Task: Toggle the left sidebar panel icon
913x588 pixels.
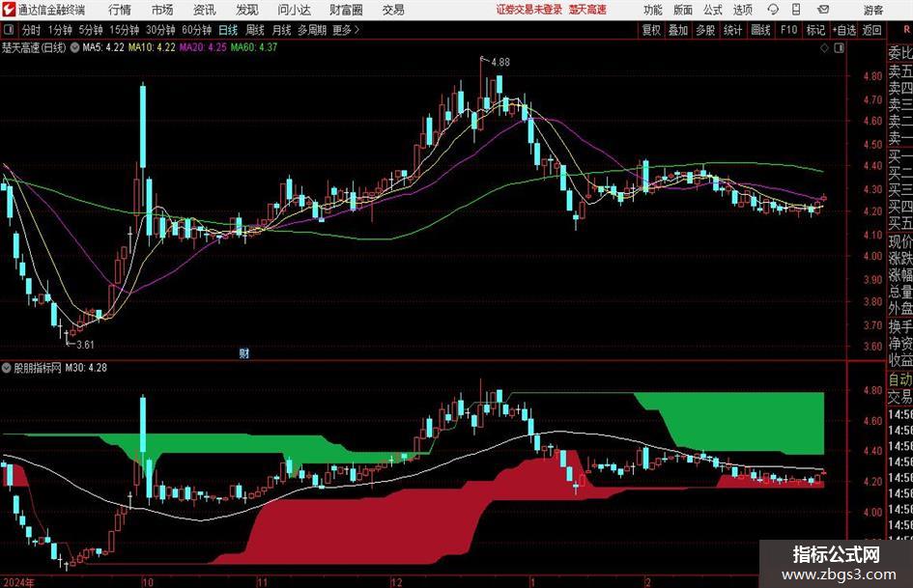Action: [8, 30]
